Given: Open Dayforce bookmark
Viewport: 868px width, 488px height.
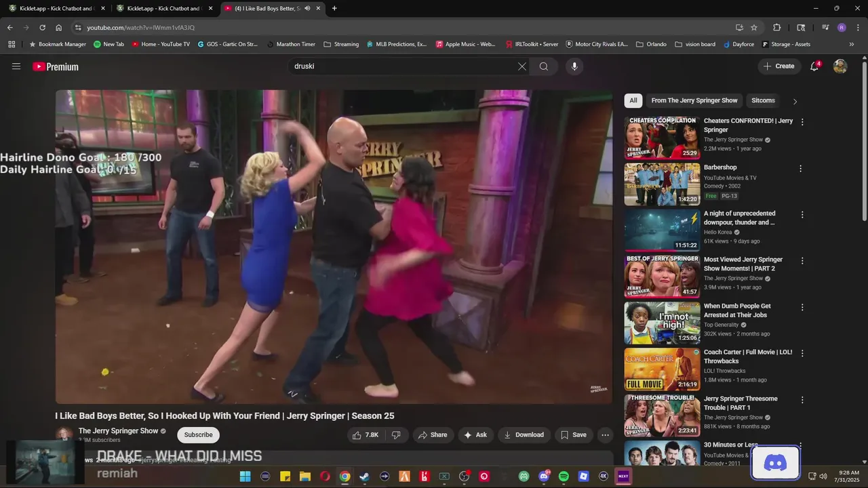Looking at the screenshot, I should [x=738, y=44].
